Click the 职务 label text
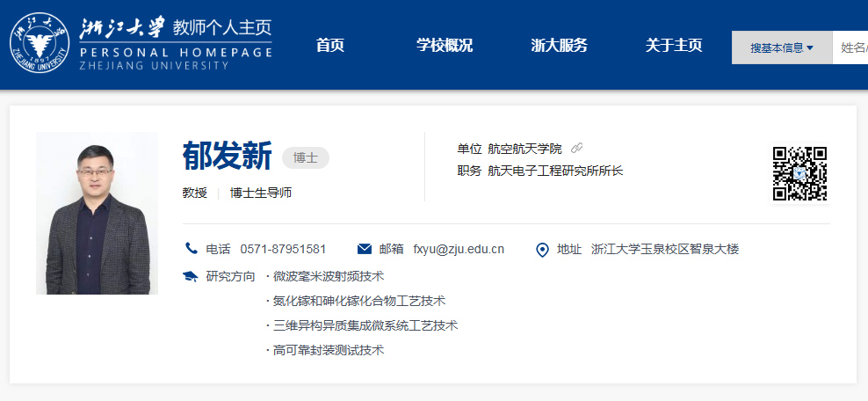Screen dimensions: 868x401 (x=469, y=171)
